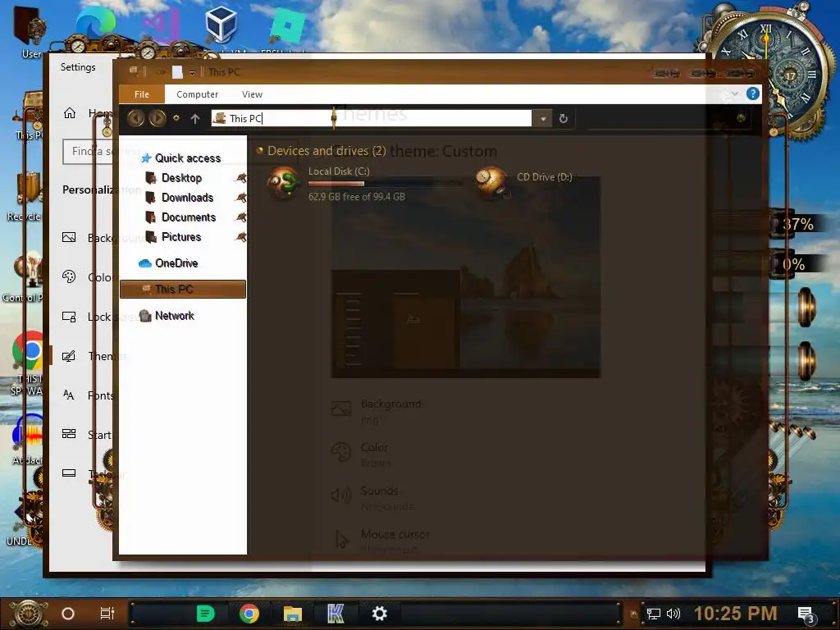Screen dimensions: 840x630
Task: Click the network tray icon
Action: pyautogui.click(x=653, y=614)
